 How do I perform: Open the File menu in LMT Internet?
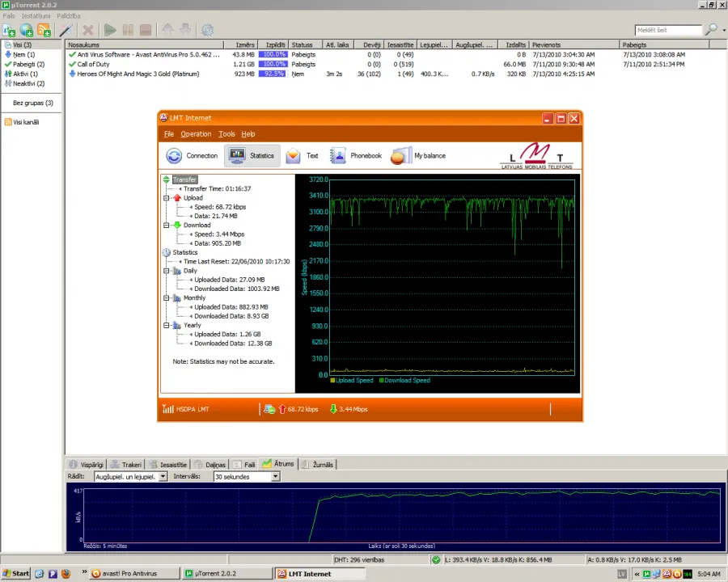point(169,134)
